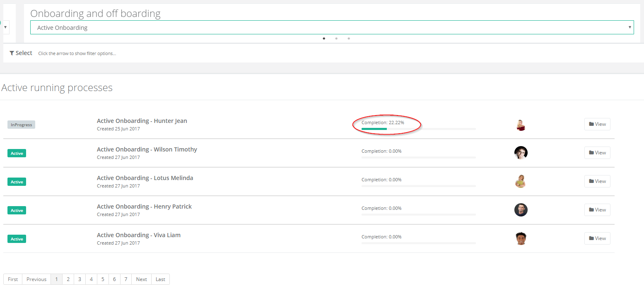Click the 'Click the arrow to show filter options...' hint
Image resolution: width=644 pixels, height=286 pixels.
point(77,53)
